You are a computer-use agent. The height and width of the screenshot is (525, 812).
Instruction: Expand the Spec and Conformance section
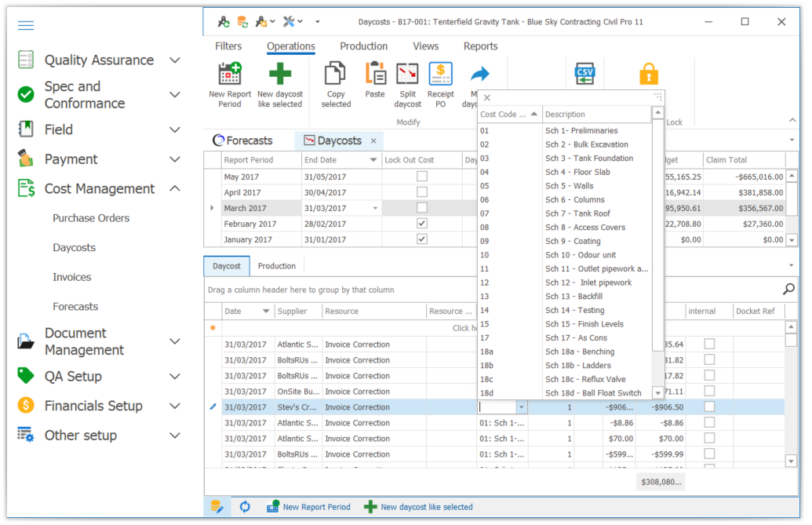click(176, 95)
